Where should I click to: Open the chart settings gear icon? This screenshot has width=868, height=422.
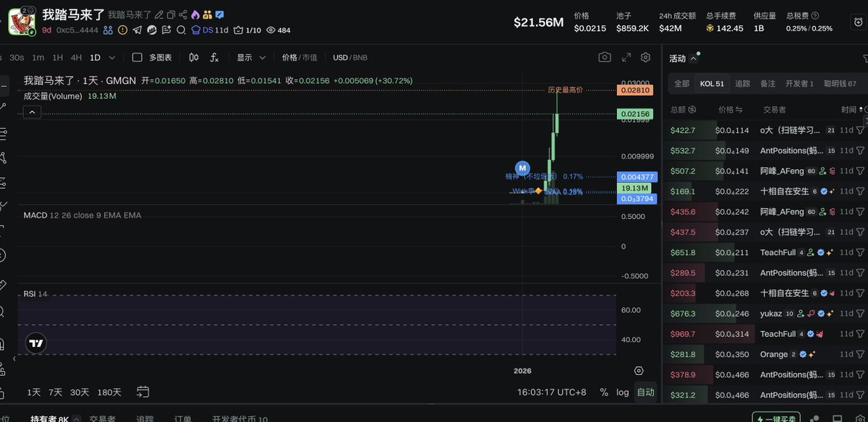pyautogui.click(x=646, y=57)
